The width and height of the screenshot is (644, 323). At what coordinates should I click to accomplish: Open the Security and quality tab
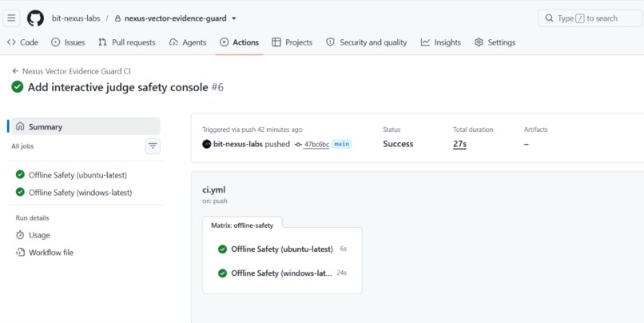pos(367,42)
